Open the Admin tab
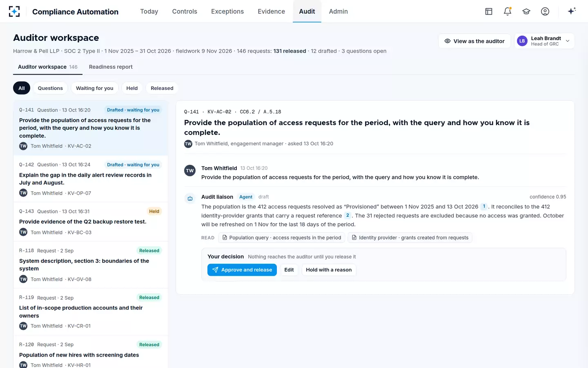588x368 pixels. point(339,11)
